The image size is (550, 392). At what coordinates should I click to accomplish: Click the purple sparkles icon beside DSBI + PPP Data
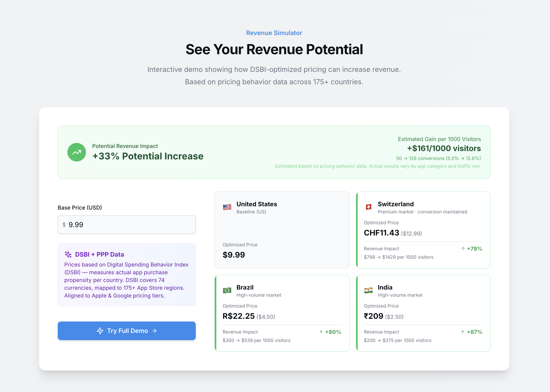point(68,254)
